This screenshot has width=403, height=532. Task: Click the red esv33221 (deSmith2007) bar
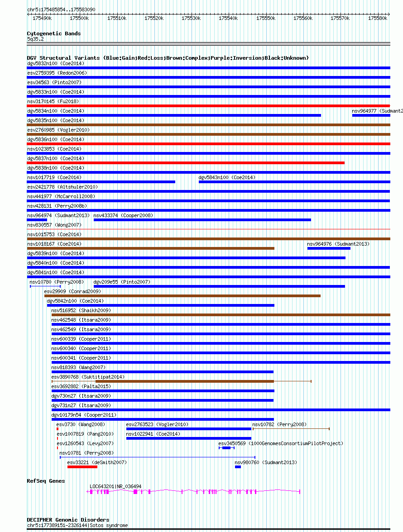click(x=82, y=467)
